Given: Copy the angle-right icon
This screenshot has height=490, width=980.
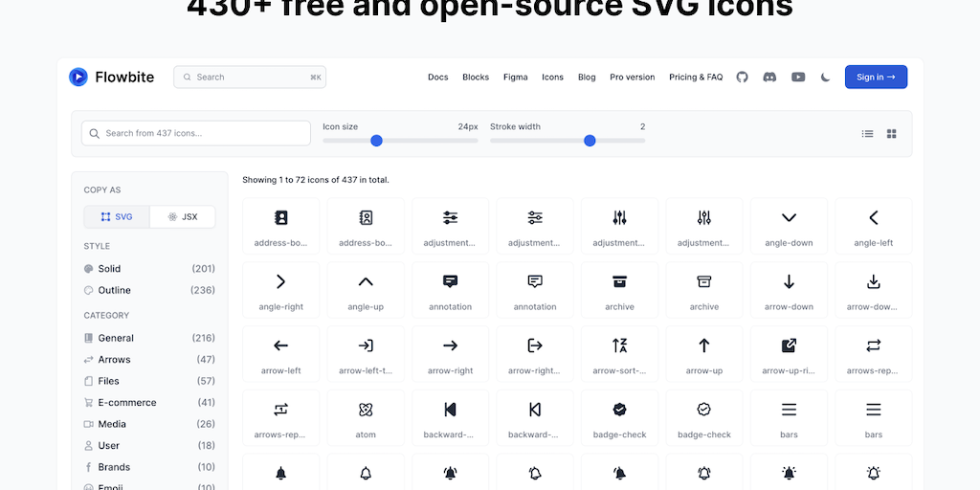Looking at the screenshot, I should [280, 290].
